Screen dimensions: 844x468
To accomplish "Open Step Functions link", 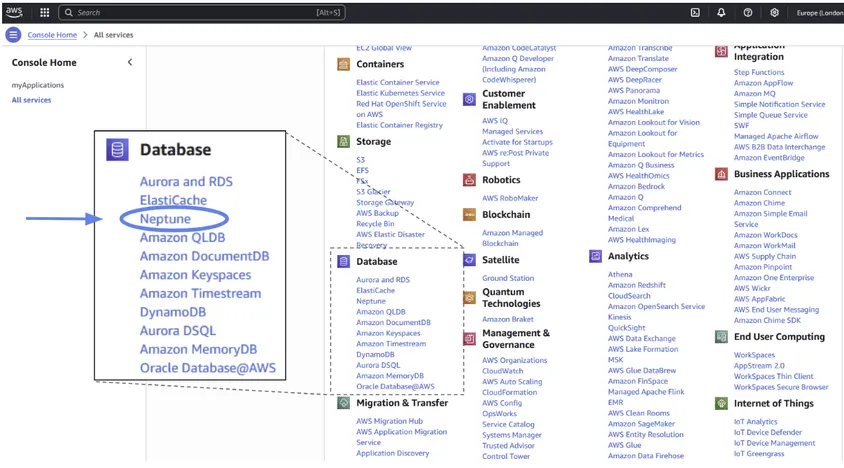I will (x=759, y=72).
